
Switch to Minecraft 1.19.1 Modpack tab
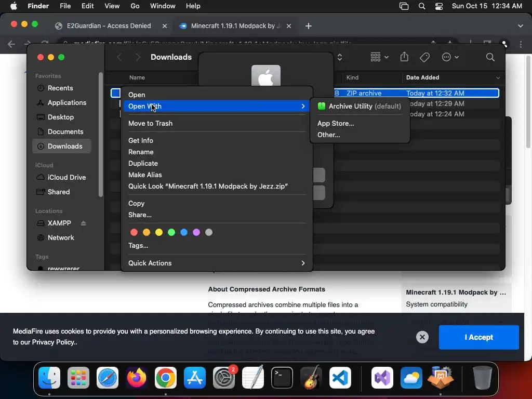pyautogui.click(x=234, y=26)
